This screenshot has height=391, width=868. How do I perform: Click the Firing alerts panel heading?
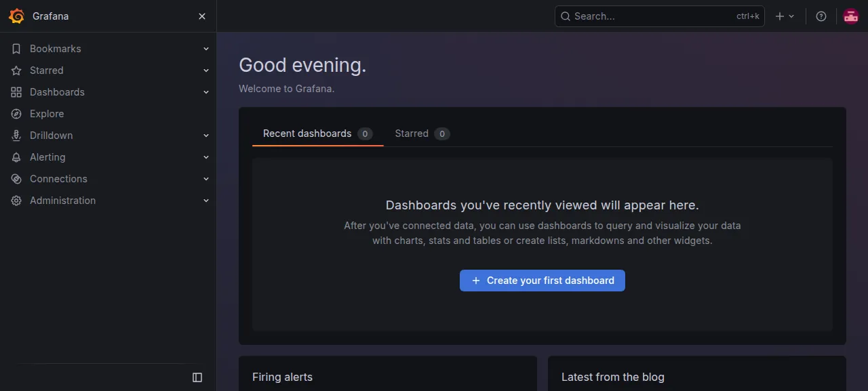click(282, 377)
